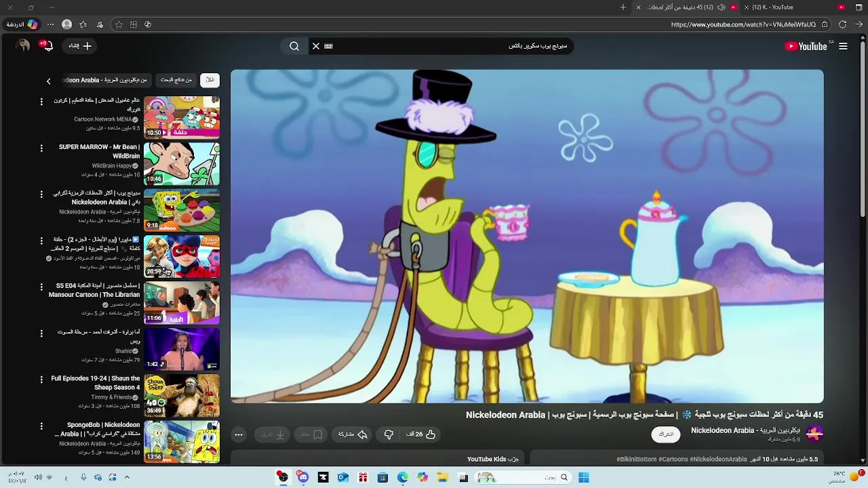Click the #BikiniBottom hashtag in description

pos(637,459)
